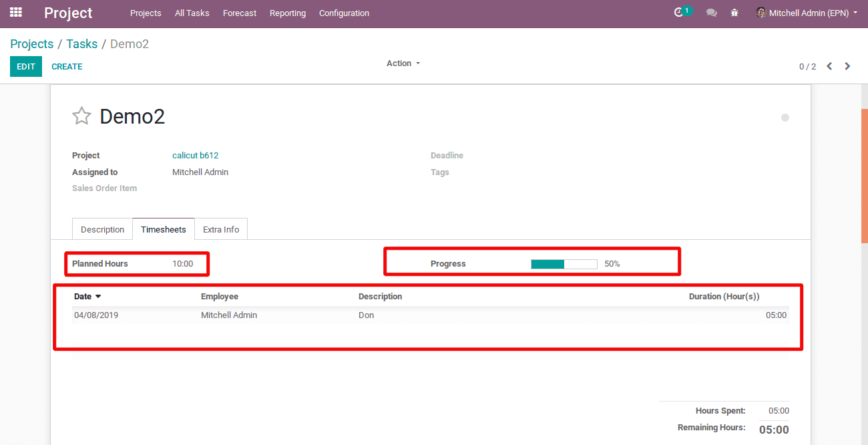This screenshot has height=445, width=868.
Task: Click the Planned Hours value 10:00
Action: point(182,264)
